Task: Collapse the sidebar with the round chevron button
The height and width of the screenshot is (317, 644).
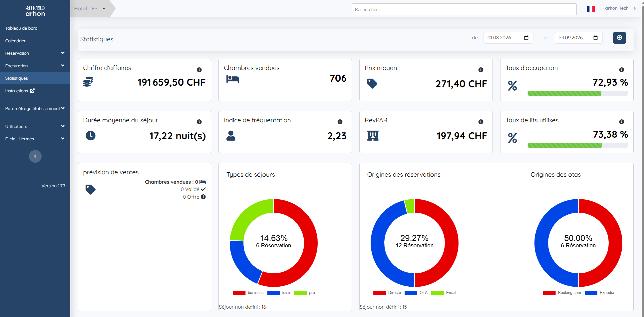Action: (x=35, y=156)
